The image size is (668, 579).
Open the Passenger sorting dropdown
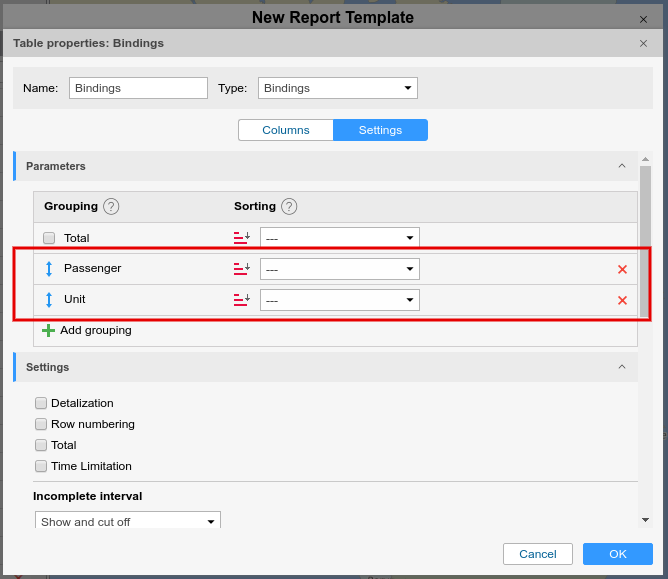pos(339,269)
